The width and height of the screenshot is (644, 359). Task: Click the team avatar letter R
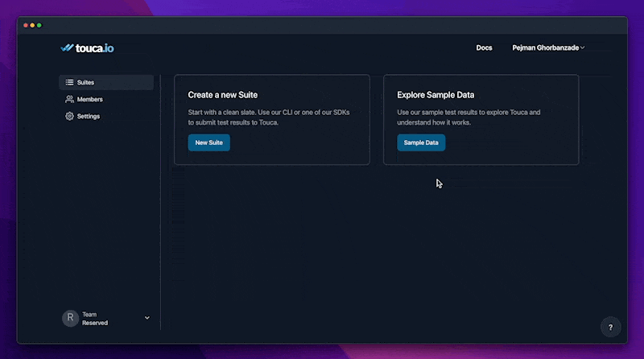click(x=70, y=318)
